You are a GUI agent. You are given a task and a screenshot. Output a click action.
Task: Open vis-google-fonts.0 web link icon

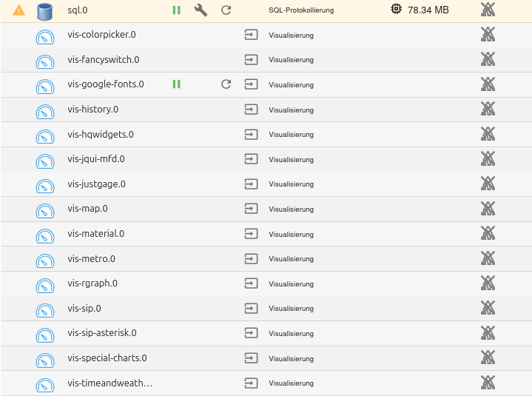[x=251, y=84]
